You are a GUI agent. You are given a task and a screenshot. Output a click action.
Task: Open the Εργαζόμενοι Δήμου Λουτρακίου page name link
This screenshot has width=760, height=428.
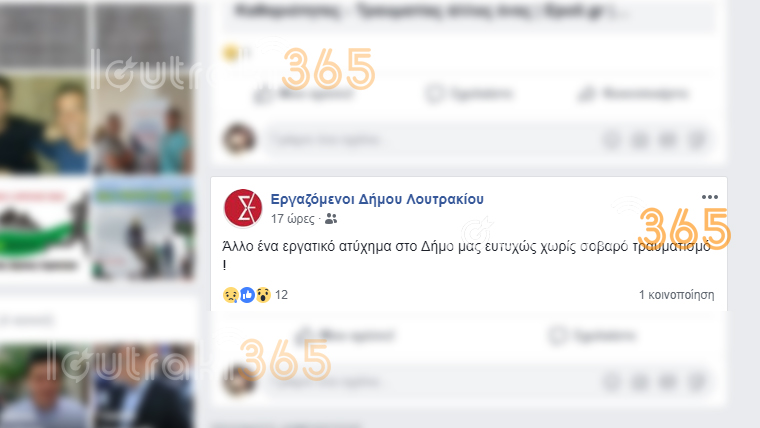pyautogui.click(x=377, y=199)
